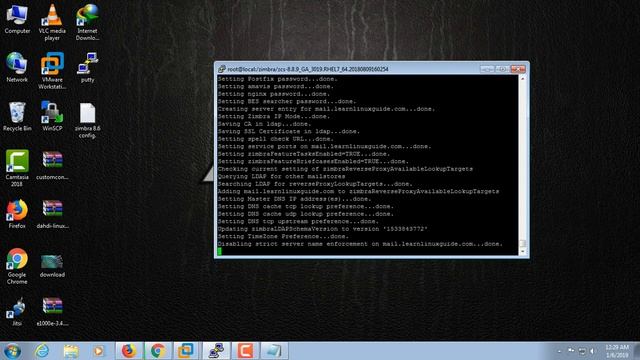Launch Firefox from the desktop

[17, 213]
